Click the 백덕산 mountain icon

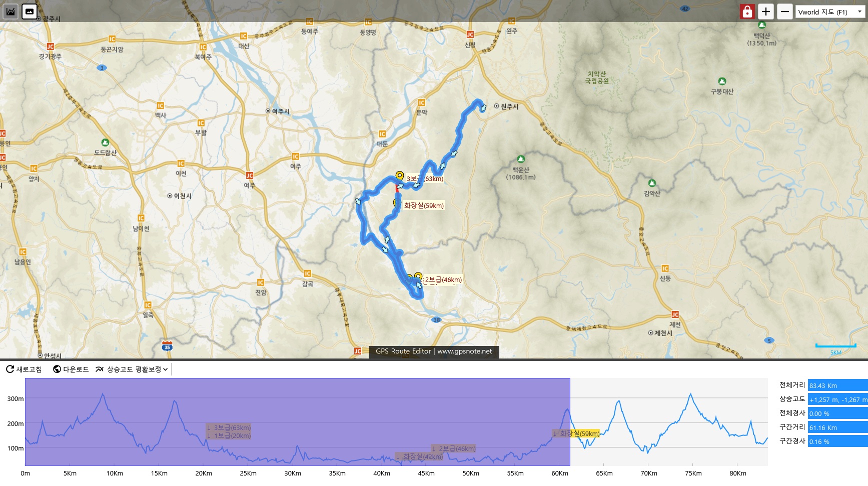[x=761, y=25]
